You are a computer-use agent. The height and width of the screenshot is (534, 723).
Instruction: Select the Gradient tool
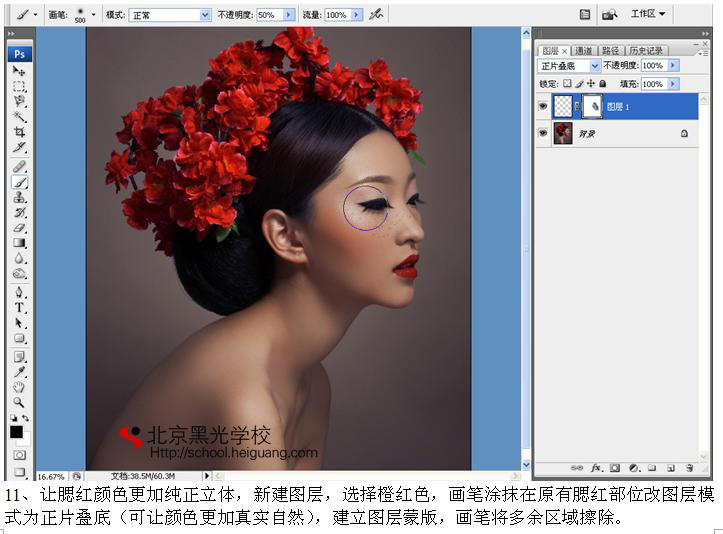tap(19, 243)
